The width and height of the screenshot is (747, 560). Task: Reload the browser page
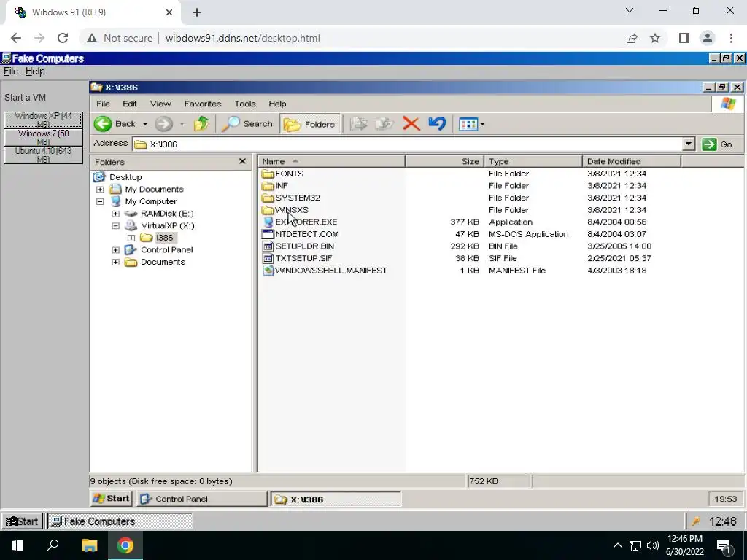(x=63, y=38)
